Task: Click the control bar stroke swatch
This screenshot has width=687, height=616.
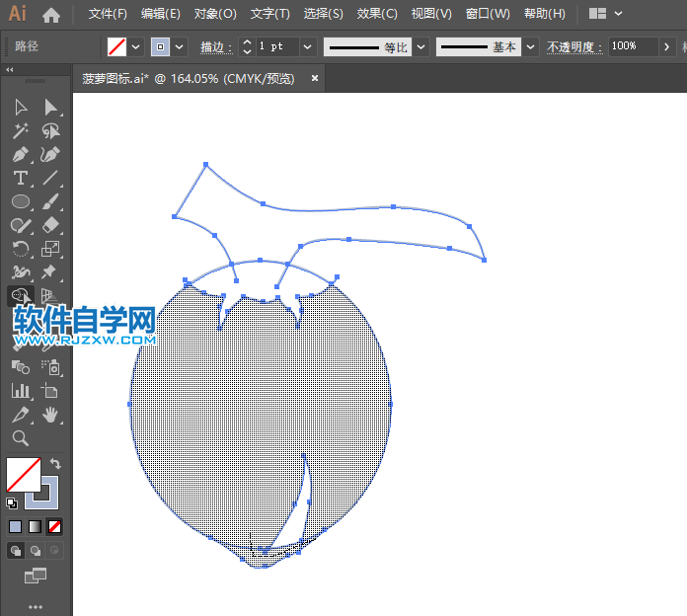Action: [160, 46]
